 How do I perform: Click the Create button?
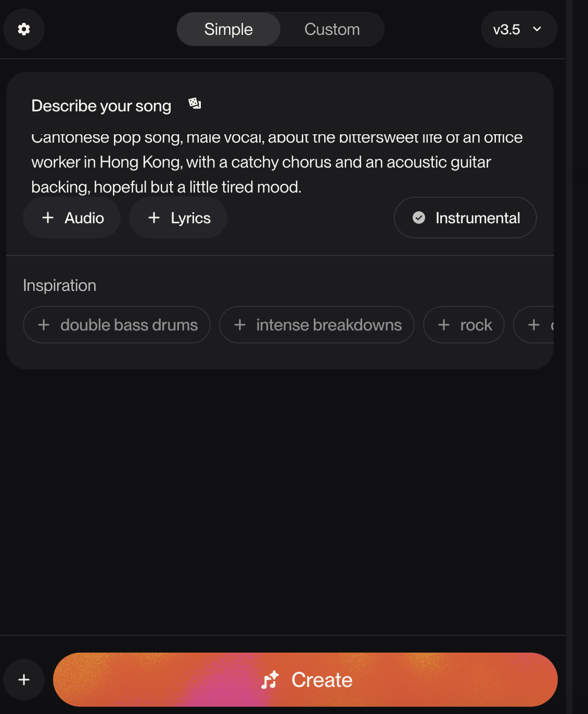point(305,680)
